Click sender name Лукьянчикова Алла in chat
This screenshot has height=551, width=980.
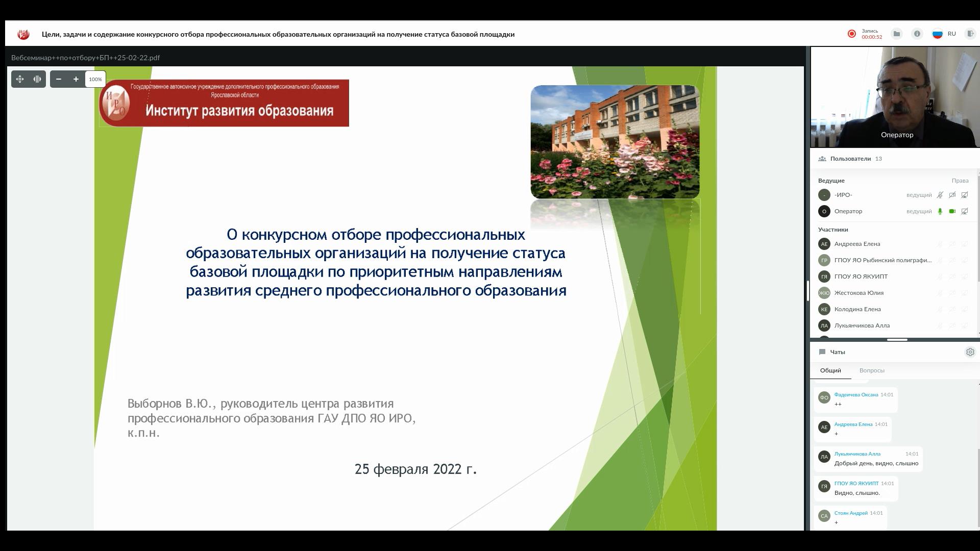[x=857, y=454]
